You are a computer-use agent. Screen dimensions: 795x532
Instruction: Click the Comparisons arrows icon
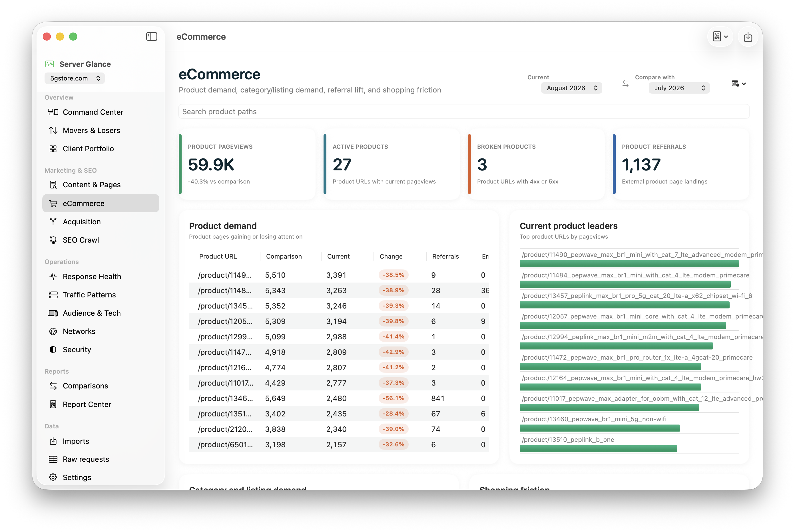53,386
